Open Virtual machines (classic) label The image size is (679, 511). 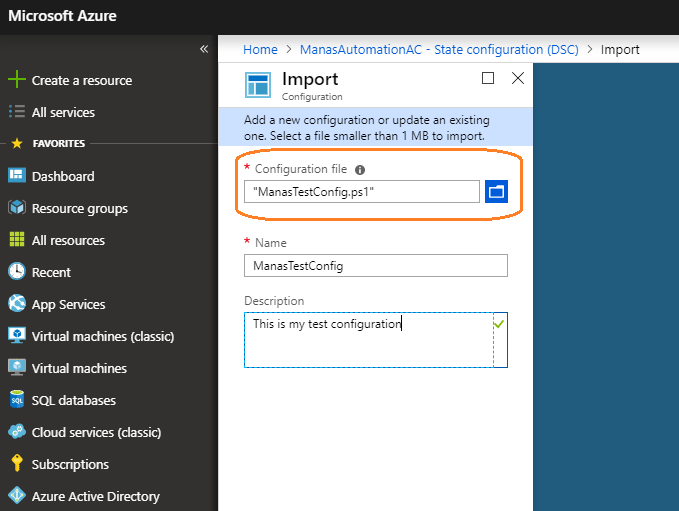click(x=103, y=336)
